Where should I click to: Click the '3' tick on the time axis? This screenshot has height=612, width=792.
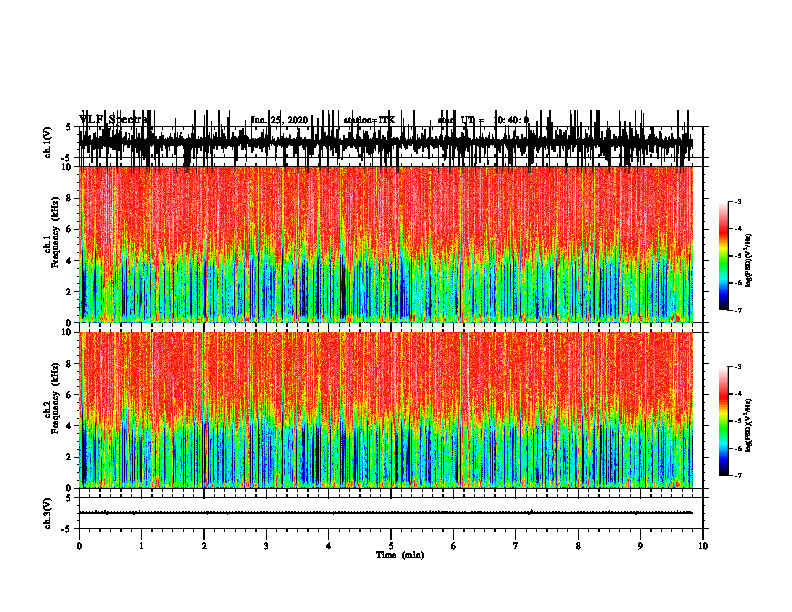click(x=266, y=546)
